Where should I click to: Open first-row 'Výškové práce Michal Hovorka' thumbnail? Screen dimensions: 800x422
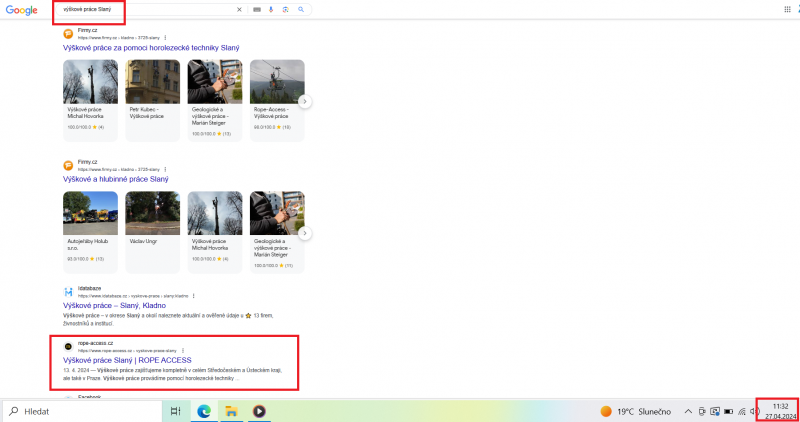coord(90,82)
